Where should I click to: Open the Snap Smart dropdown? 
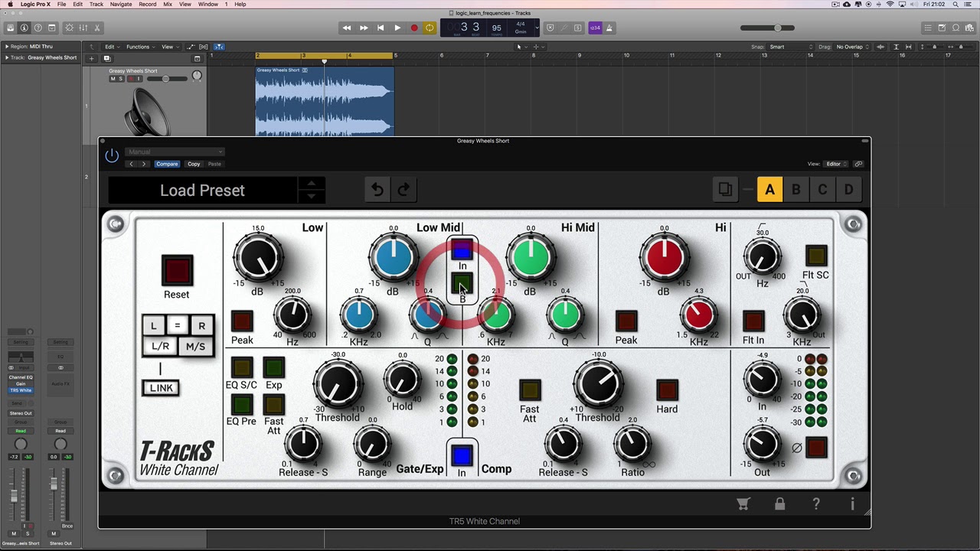792,47
